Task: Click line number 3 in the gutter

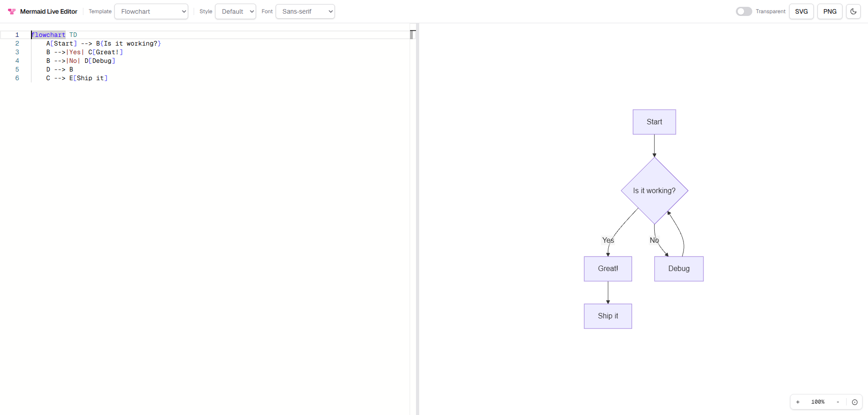Action: coord(17,52)
